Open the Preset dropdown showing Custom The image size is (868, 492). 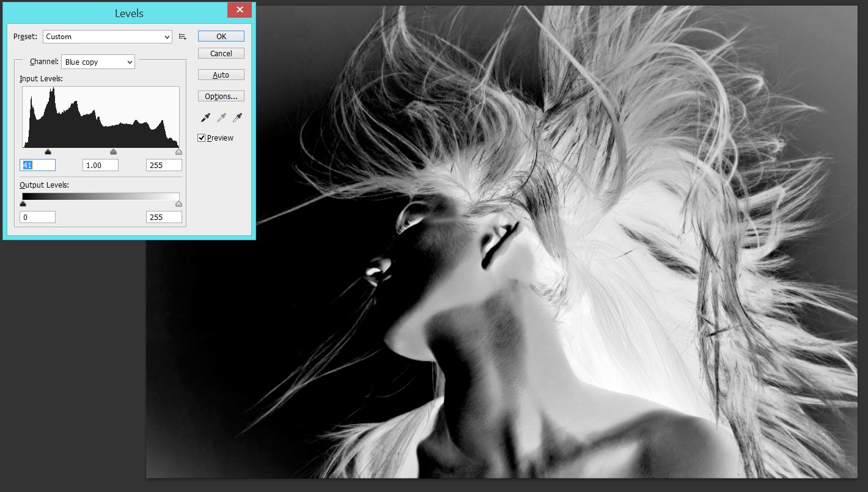(108, 37)
